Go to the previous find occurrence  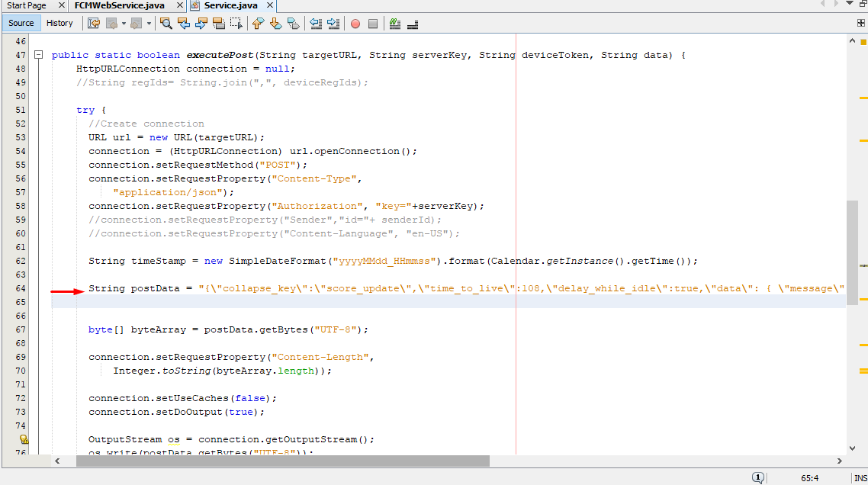pos(184,23)
